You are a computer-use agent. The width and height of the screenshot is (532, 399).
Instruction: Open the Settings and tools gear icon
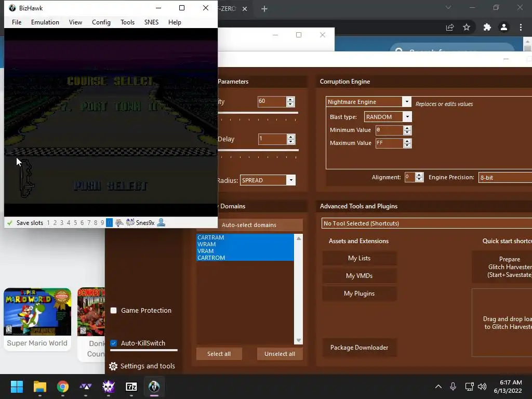point(113,366)
